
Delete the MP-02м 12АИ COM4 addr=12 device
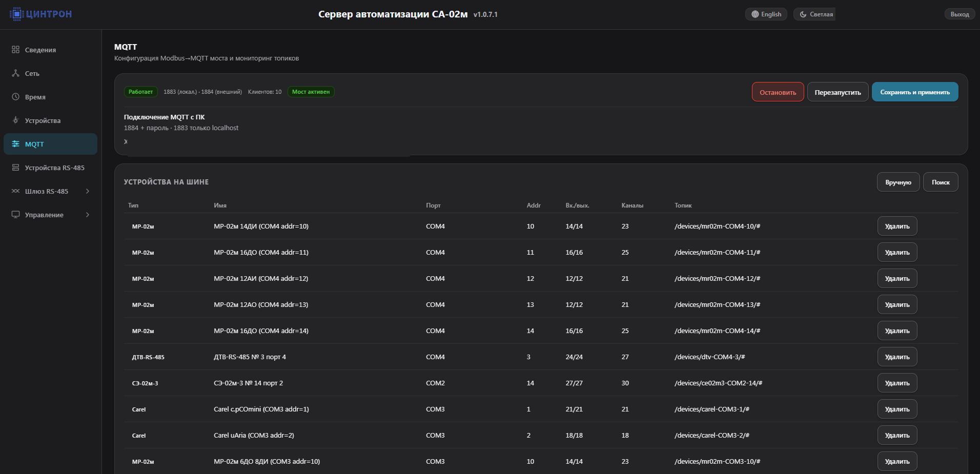click(x=897, y=278)
